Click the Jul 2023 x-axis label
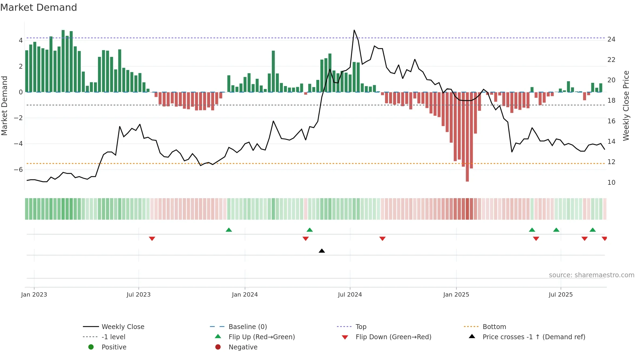This screenshot has width=644, height=362. (x=138, y=295)
